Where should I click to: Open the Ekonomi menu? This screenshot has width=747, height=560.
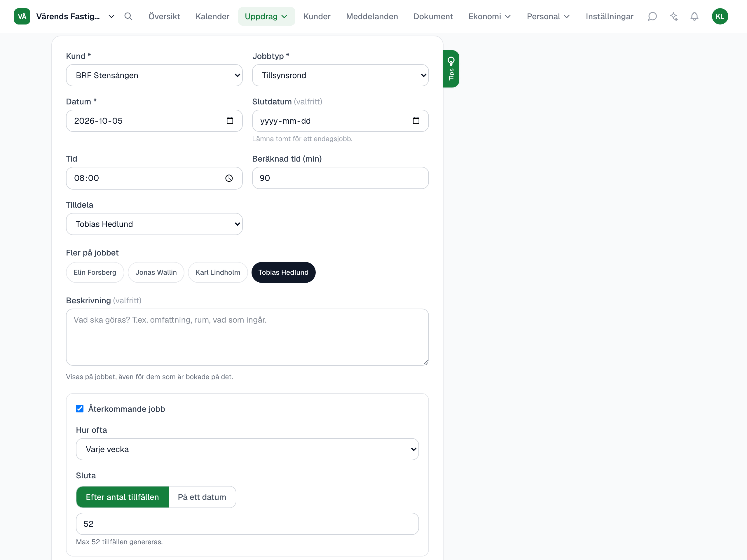pos(489,16)
